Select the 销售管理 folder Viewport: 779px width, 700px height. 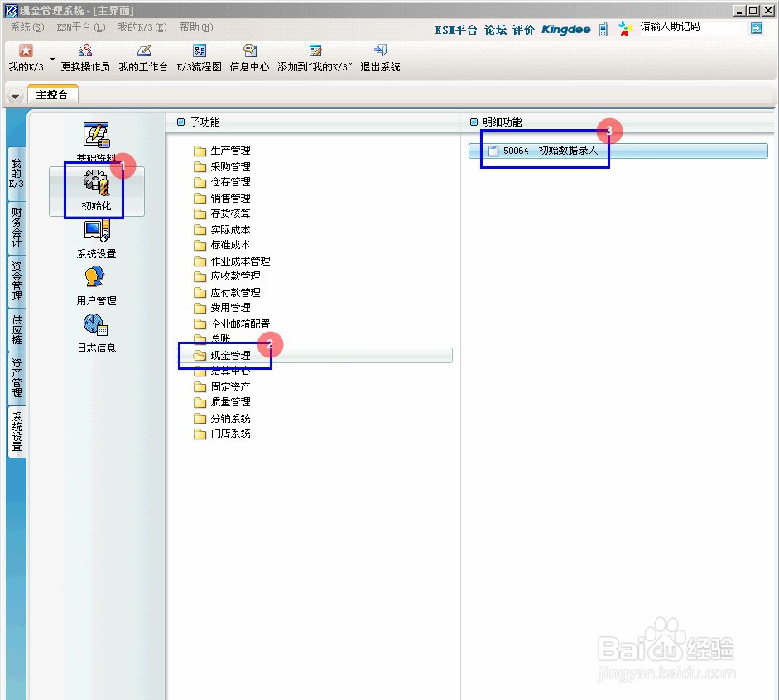(x=222, y=198)
